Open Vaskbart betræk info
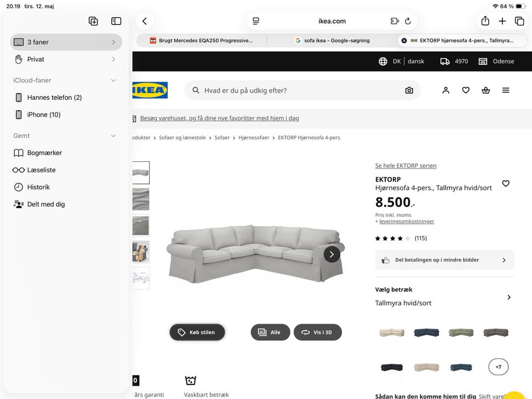The height and width of the screenshot is (399, 532). pos(206,387)
